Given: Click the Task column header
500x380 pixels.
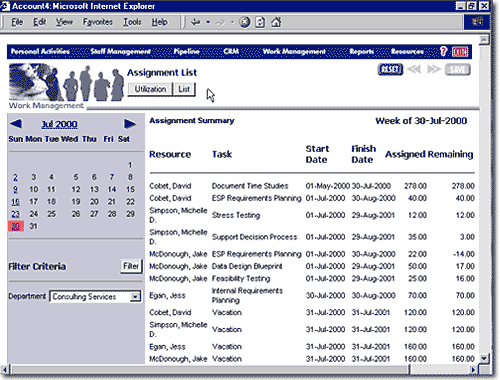Looking at the screenshot, I should click(x=222, y=154).
